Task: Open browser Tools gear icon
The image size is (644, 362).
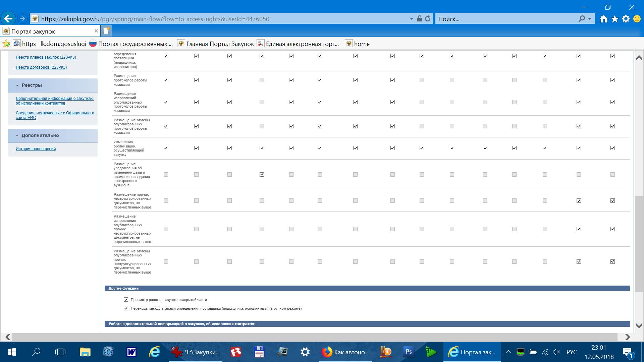Action: pos(626,19)
